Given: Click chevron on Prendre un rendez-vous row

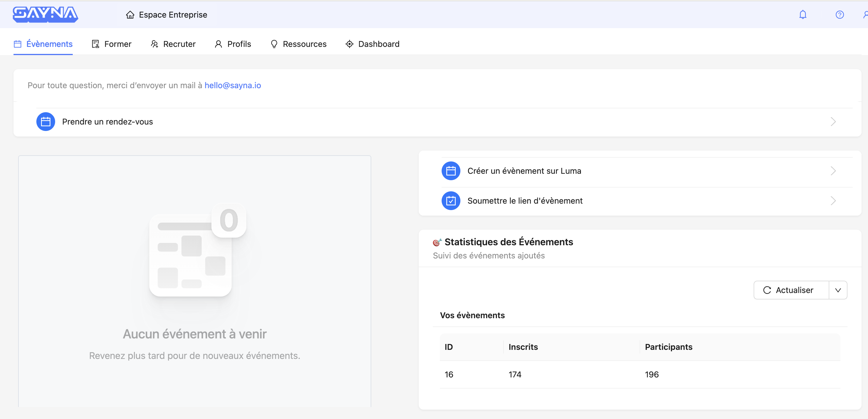Looking at the screenshot, I should pyautogui.click(x=833, y=122).
